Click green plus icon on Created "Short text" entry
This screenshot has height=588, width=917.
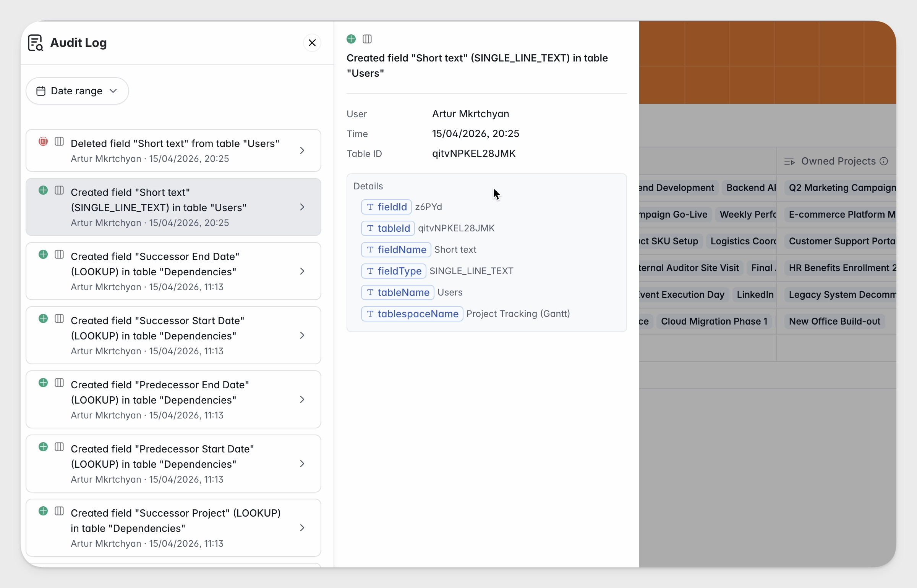click(43, 190)
